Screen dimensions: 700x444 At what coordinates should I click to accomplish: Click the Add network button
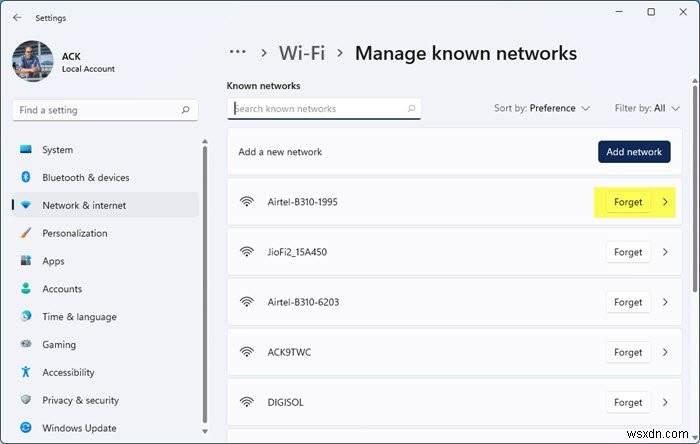pos(634,152)
